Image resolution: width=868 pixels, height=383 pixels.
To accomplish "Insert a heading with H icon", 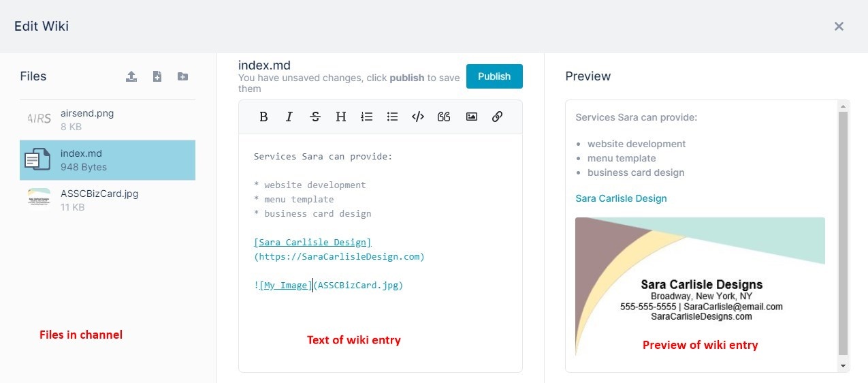I will (x=341, y=117).
